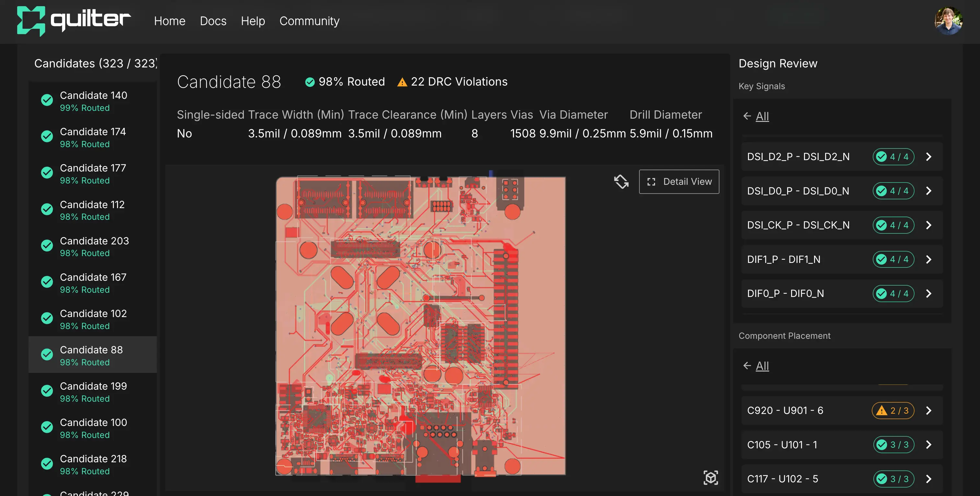The width and height of the screenshot is (980, 496).
Task: Click the PCB board layout preview
Action: [x=420, y=326]
